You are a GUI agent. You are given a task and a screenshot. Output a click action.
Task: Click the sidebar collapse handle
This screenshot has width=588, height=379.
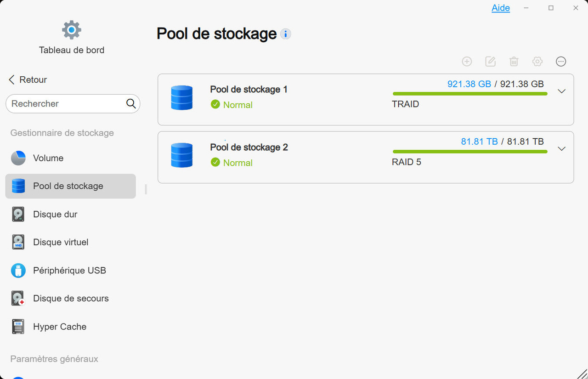[146, 189]
